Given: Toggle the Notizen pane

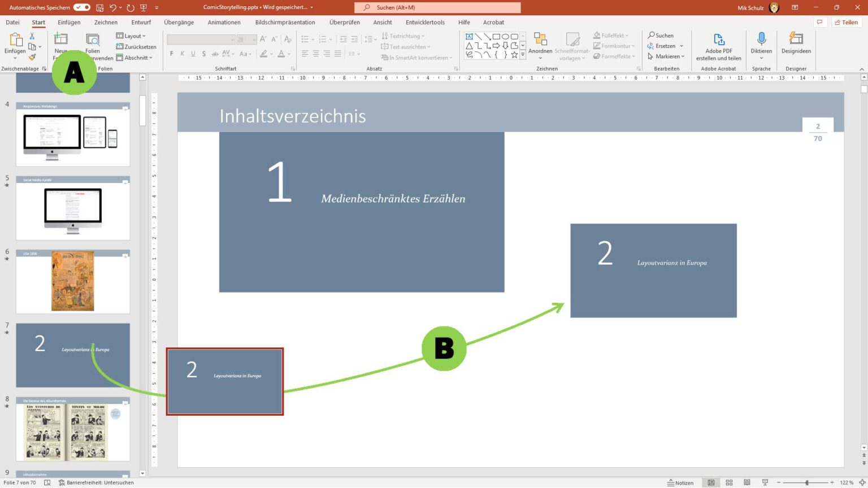Looking at the screenshot, I should 680,482.
